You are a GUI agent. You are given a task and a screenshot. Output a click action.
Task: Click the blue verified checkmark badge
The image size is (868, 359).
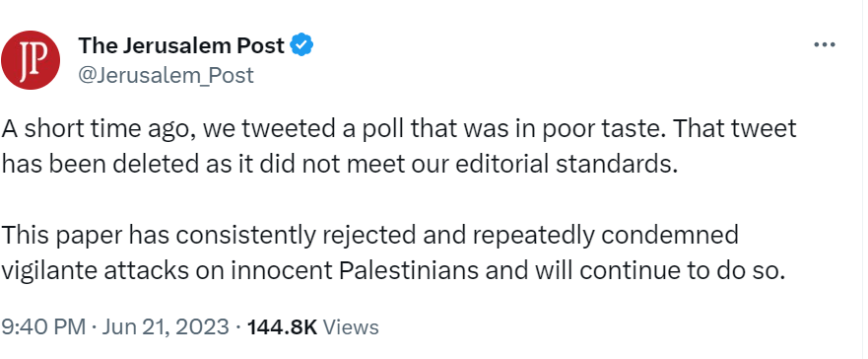coord(301,45)
